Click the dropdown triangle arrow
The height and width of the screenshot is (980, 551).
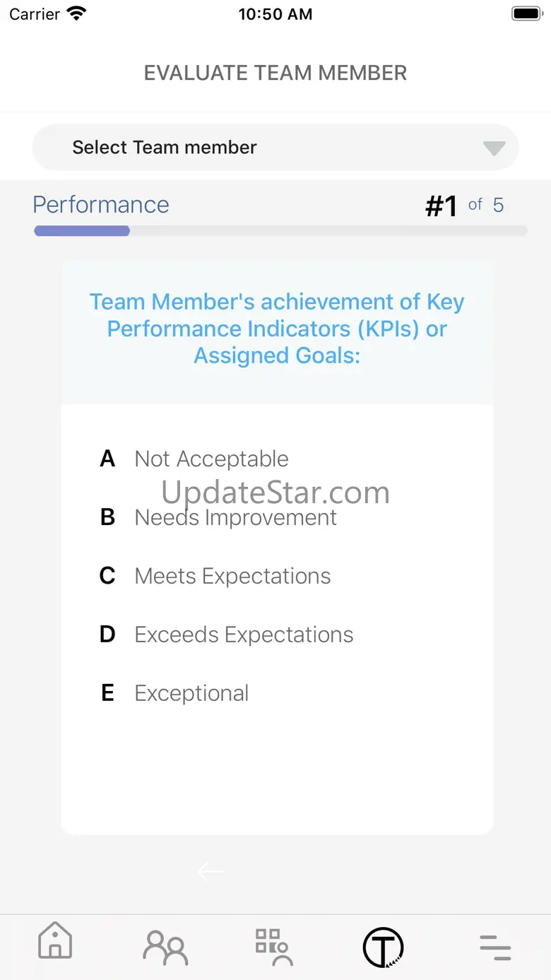click(494, 148)
